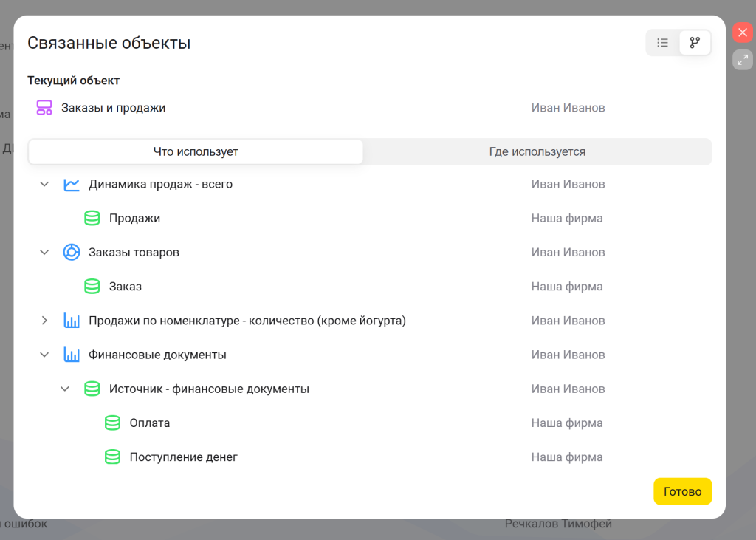Screen dimensions: 756x540
Task: Collapse the Финансовые документы node
Action: (x=44, y=355)
